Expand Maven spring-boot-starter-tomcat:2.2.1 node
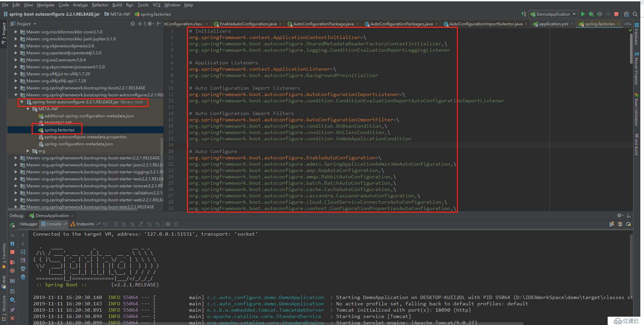The image size is (644, 325). click(16, 186)
